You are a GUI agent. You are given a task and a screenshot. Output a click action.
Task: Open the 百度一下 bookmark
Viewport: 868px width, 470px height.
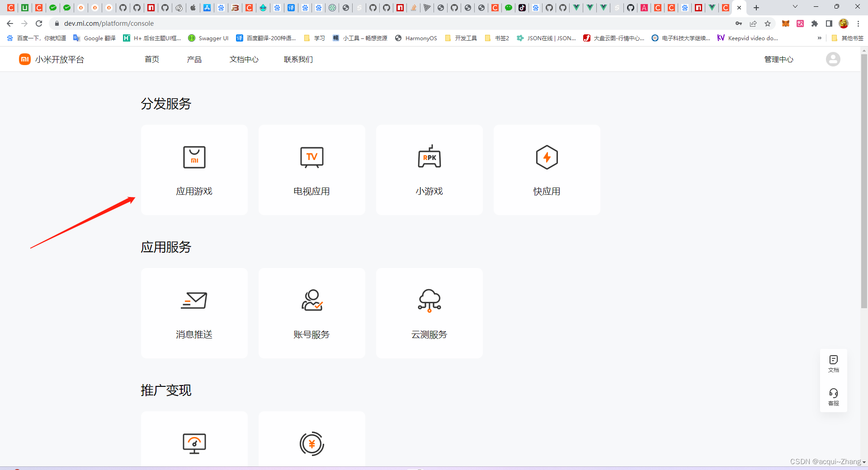click(36, 38)
